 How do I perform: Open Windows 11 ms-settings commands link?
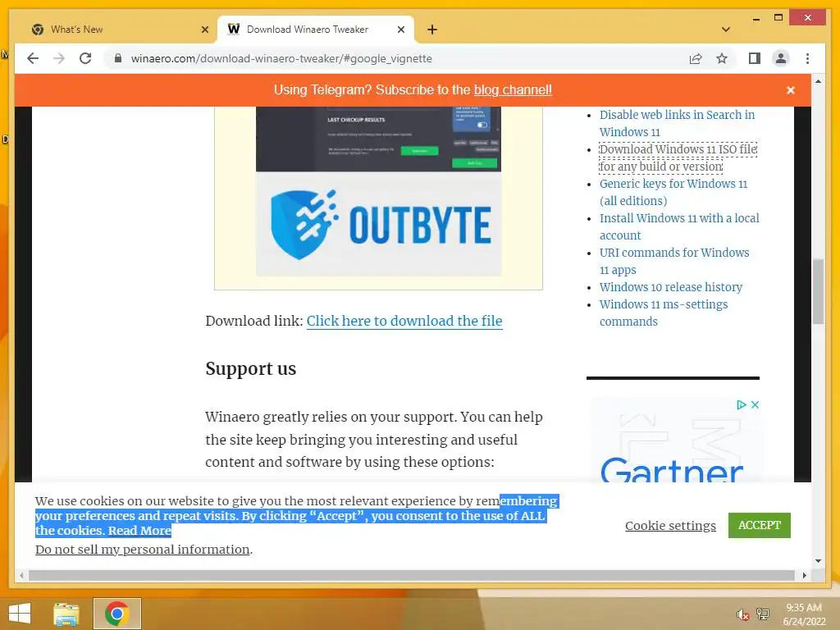pyautogui.click(x=664, y=313)
